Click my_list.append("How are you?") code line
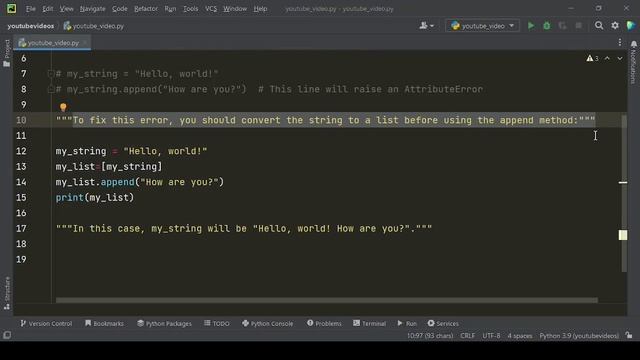This screenshot has width=640, height=360. (140, 182)
